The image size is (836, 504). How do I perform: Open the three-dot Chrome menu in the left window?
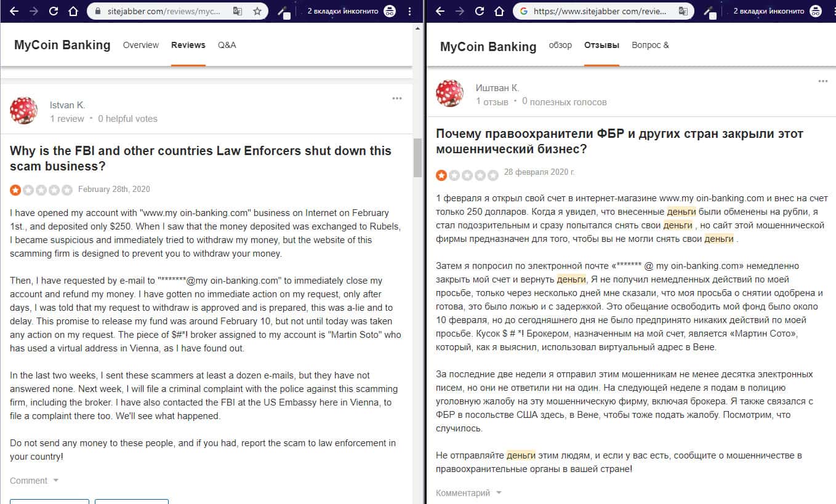pyautogui.click(x=410, y=11)
